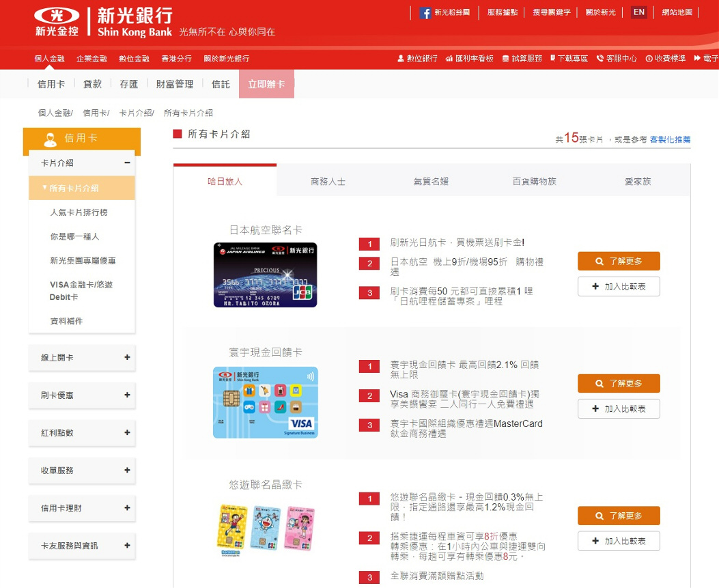
Task: Collapse the 卡片介紹 sidebar section
Action: pyautogui.click(x=127, y=163)
